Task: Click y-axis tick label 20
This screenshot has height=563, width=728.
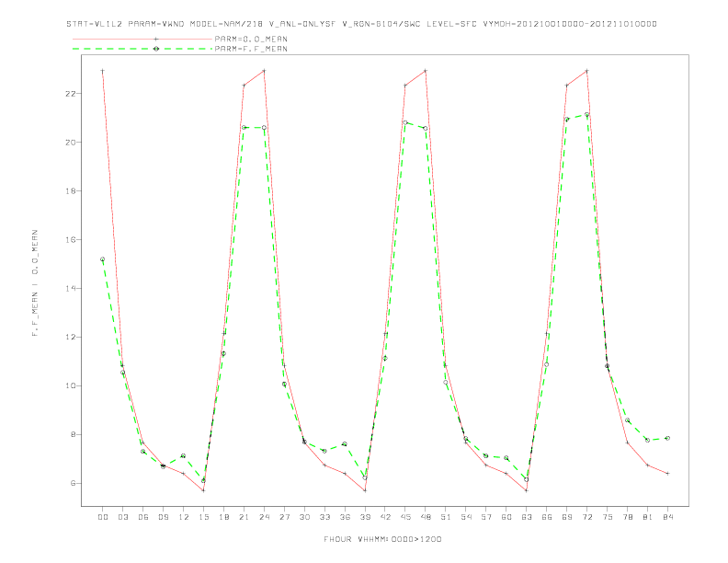Action: [x=70, y=143]
